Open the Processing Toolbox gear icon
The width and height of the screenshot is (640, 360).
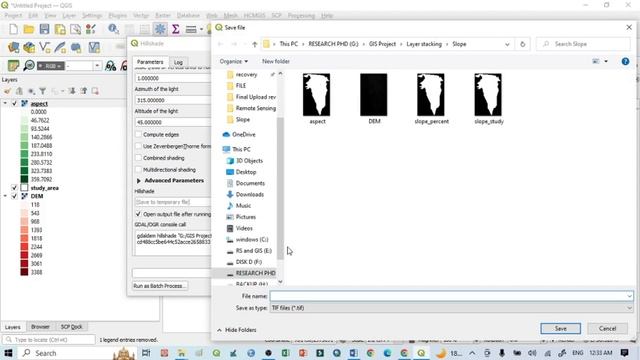coord(160,29)
